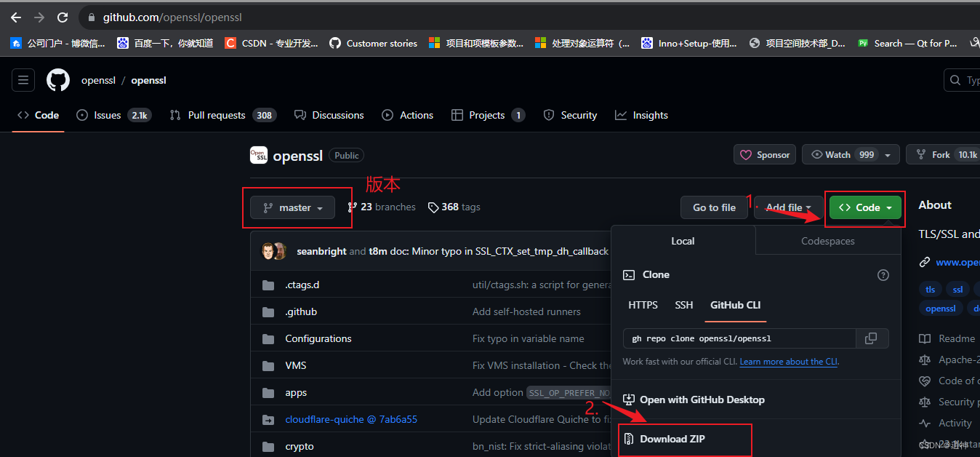Copy the clone command with copy icon
980x457 pixels.
point(872,338)
